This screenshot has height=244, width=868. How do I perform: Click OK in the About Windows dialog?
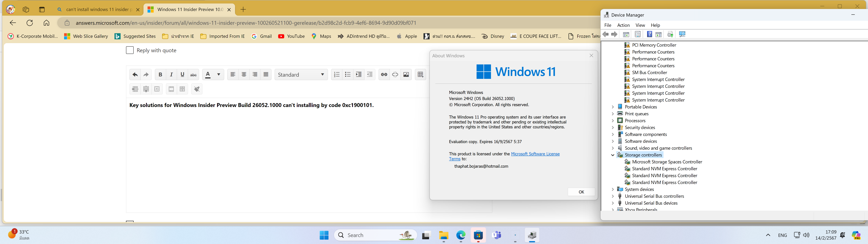581,192
